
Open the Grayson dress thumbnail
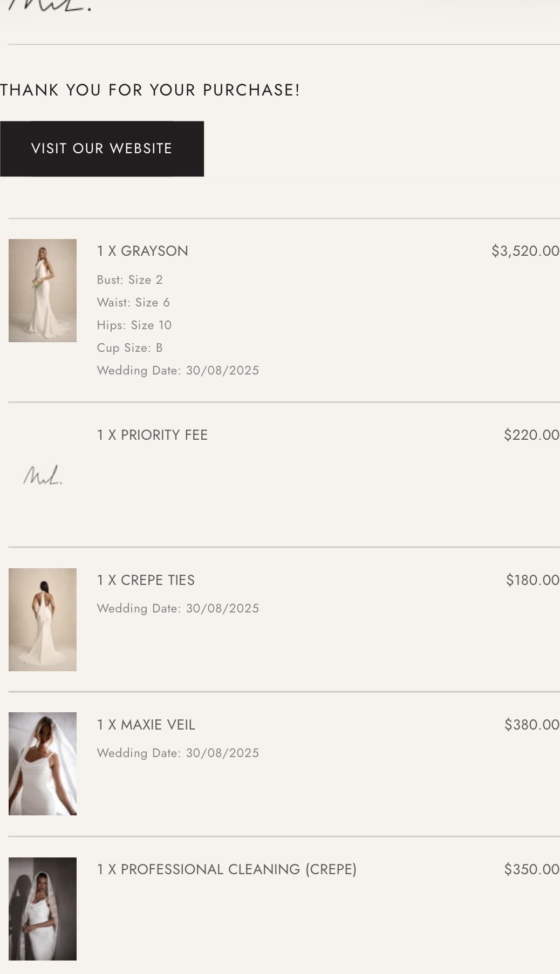[x=43, y=290]
